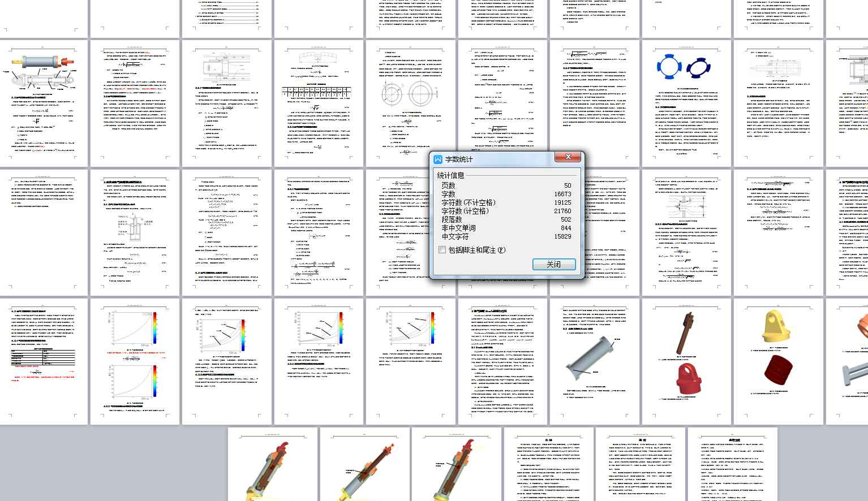This screenshot has height=501, width=868.
Task: Open the page showing two blue ring parts
Action: click(686, 103)
